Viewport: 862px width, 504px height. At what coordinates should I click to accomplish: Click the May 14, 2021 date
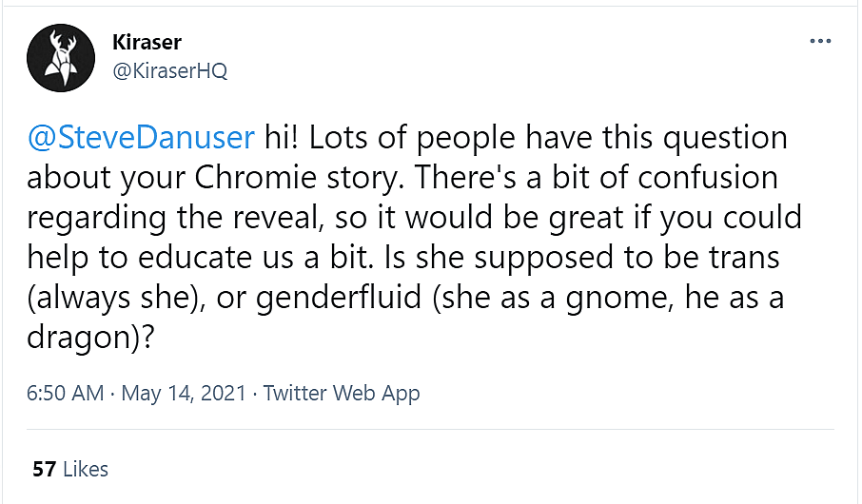click(185, 393)
